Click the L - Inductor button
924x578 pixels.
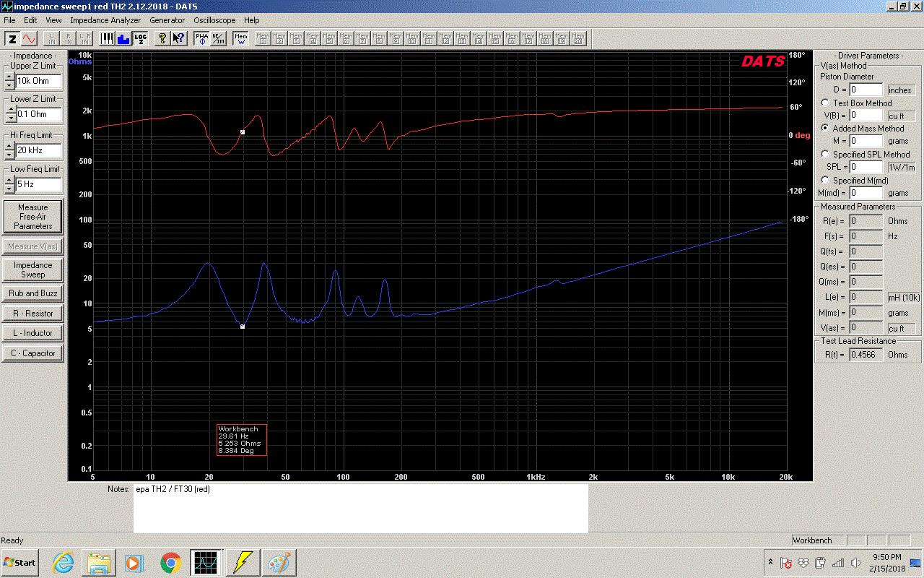coord(32,333)
